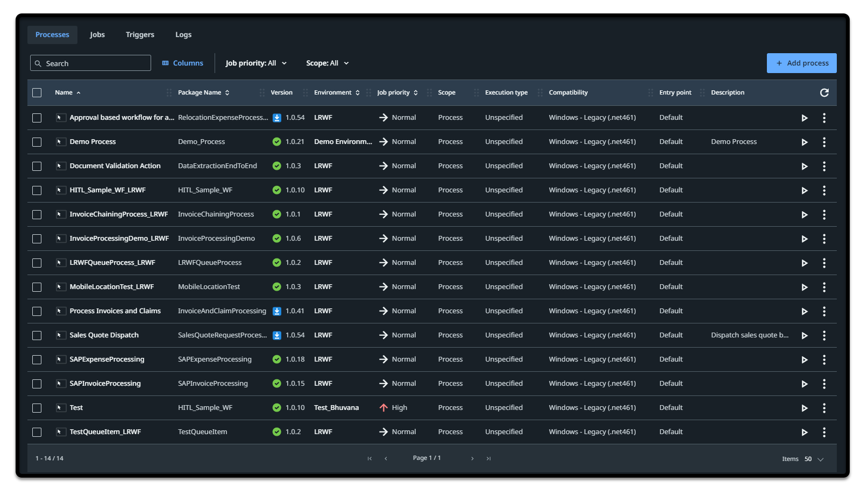Screen dimensions: 868x490
Task: Go to the first page
Action: [369, 459]
